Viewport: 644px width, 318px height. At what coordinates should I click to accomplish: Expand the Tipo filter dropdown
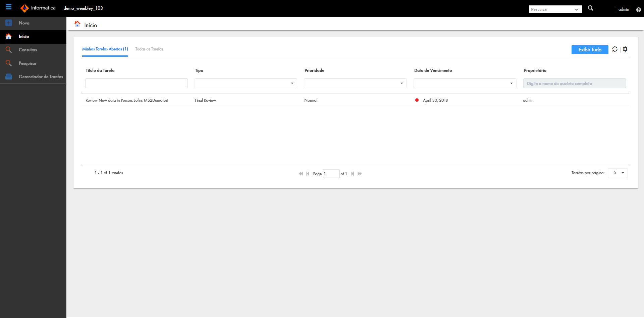[292, 83]
